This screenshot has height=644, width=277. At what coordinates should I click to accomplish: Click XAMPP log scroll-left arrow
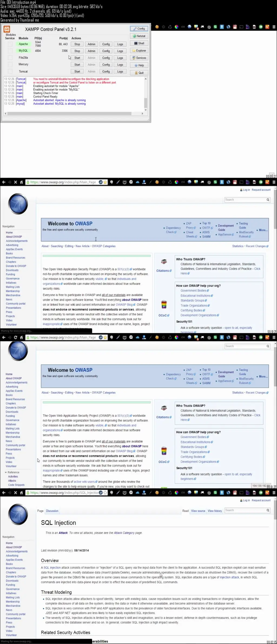click(5, 114)
